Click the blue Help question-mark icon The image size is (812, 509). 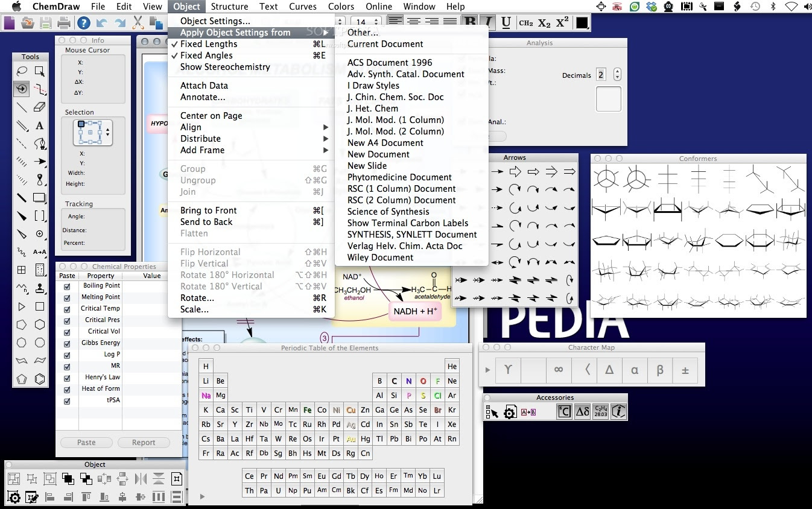click(84, 24)
